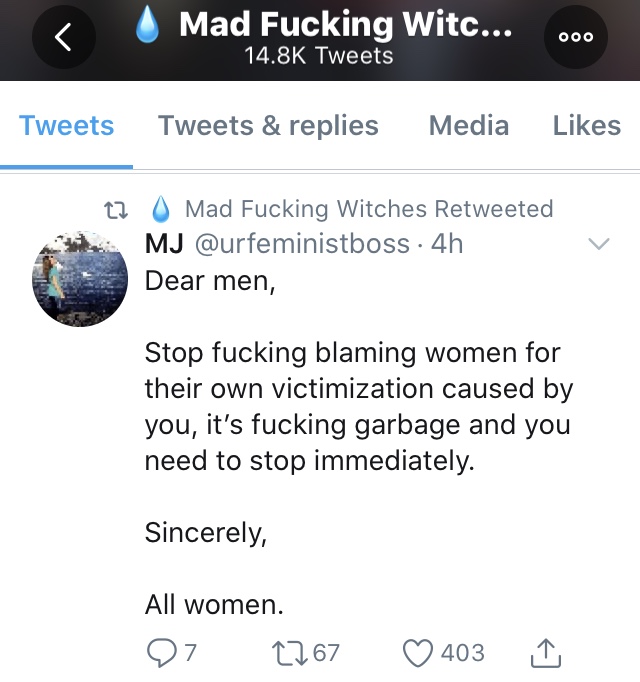
Task: Open the three-dot more options menu
Action: 575,37
